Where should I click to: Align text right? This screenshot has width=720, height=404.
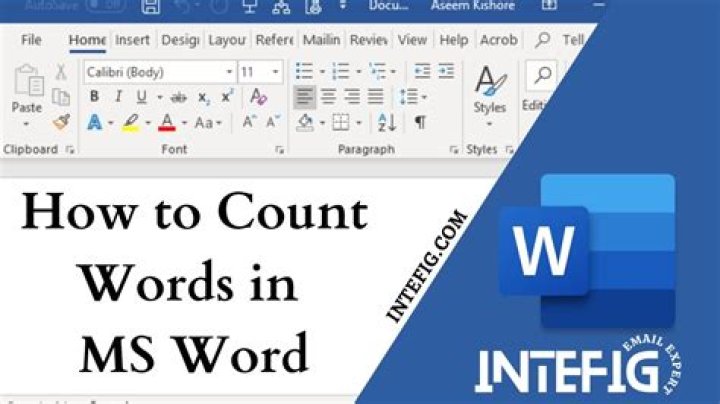click(x=352, y=96)
